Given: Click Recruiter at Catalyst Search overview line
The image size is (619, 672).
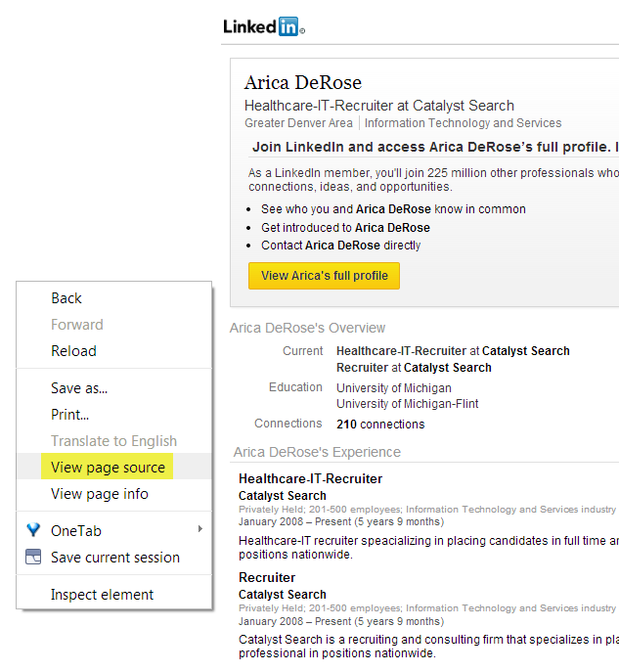Looking at the screenshot, I should point(414,368).
